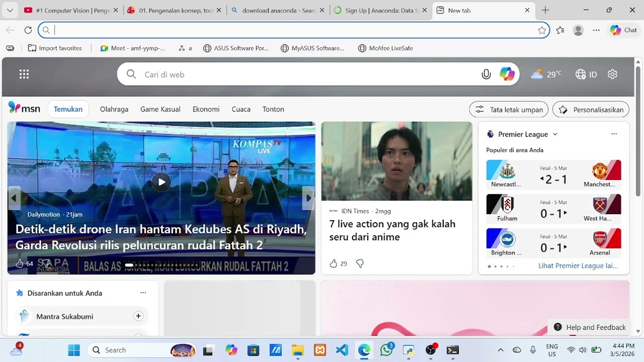Open the 29°C weather widget

[x=546, y=74]
